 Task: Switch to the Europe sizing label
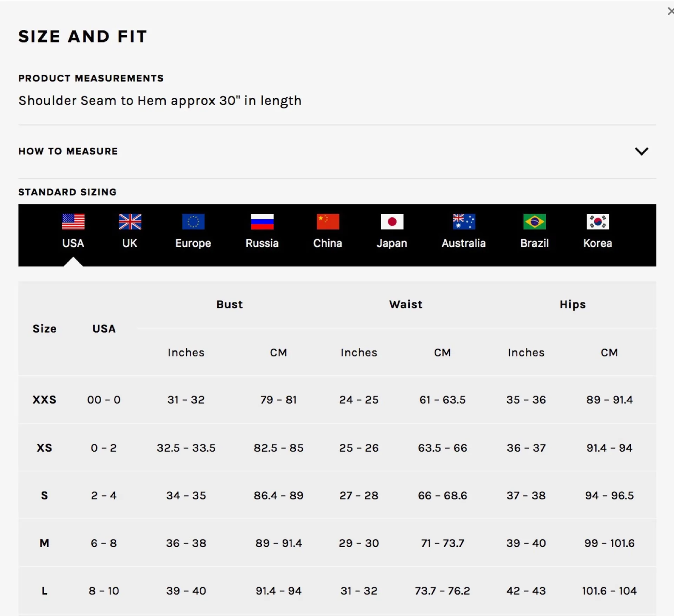point(193,243)
